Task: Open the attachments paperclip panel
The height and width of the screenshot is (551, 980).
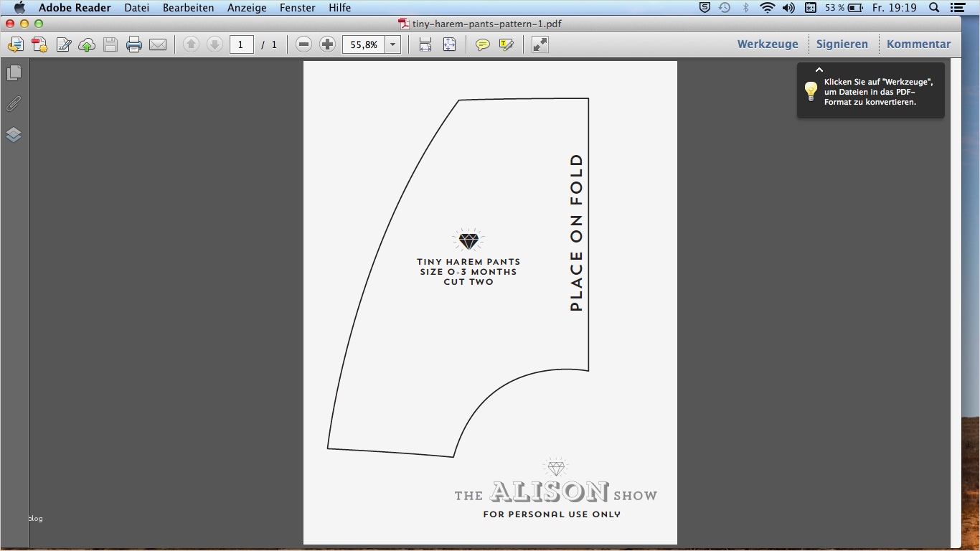Action: point(14,104)
